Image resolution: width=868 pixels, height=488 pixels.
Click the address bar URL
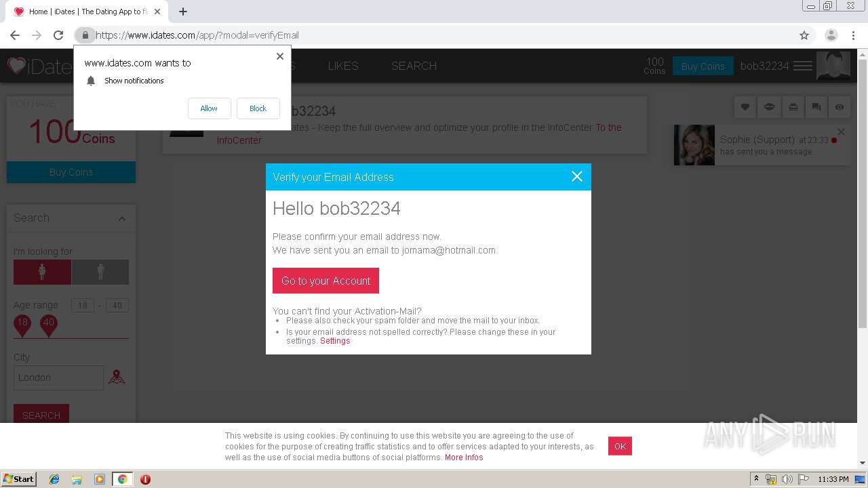197,35
